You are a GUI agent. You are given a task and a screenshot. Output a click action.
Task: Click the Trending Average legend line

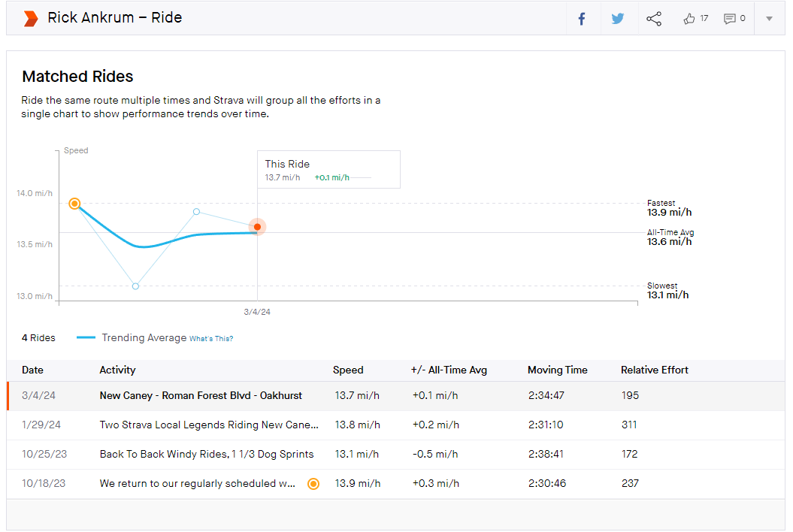click(x=86, y=337)
